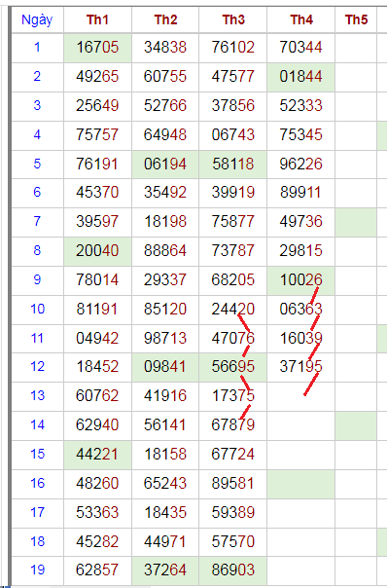The image size is (387, 588).
Task: Select the cell with 10026
Action: [x=300, y=280]
